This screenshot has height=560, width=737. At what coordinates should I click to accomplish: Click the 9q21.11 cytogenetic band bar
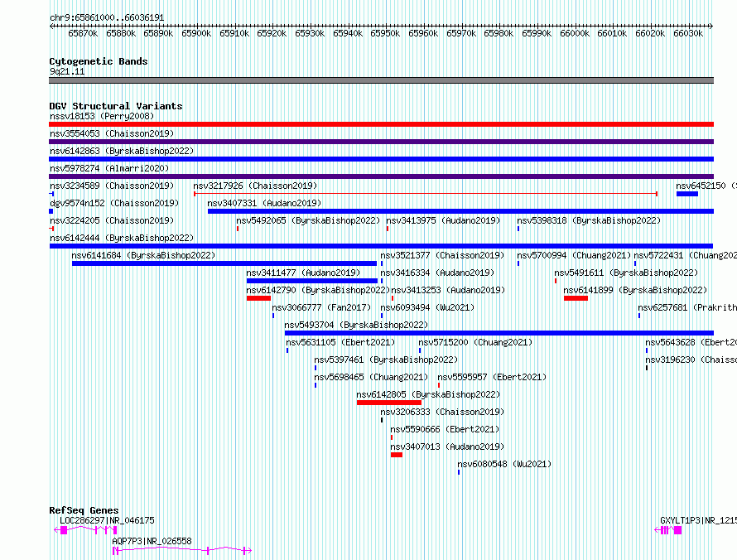click(x=381, y=80)
